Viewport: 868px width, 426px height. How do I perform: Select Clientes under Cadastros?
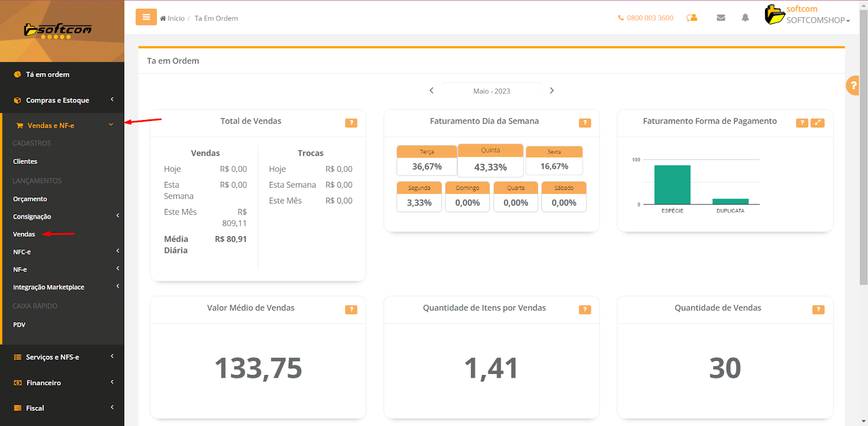(x=25, y=162)
